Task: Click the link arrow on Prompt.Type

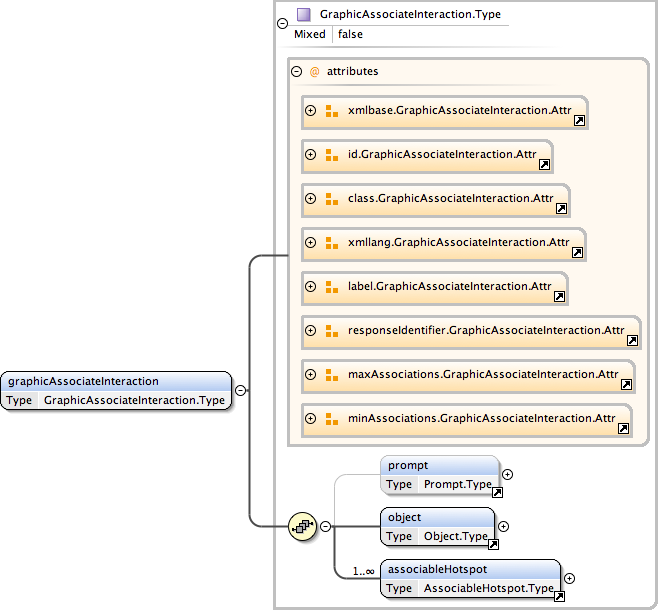Action: 496,491
